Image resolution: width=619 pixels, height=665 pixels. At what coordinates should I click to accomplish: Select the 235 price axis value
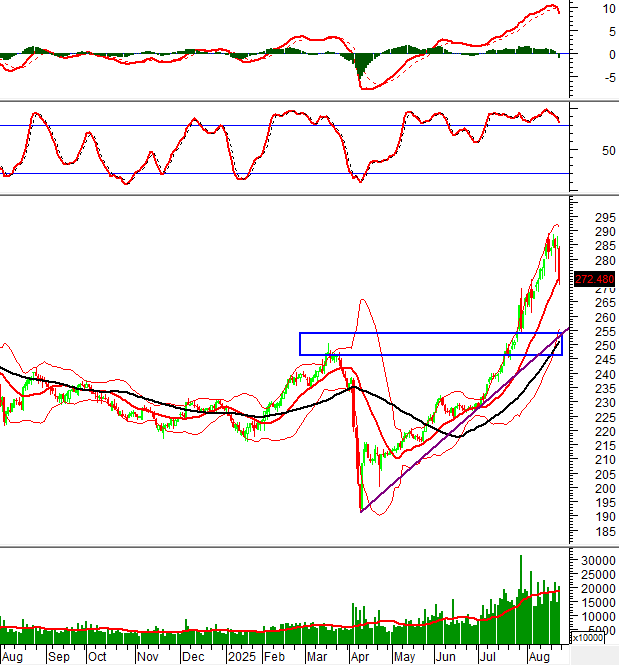point(605,388)
